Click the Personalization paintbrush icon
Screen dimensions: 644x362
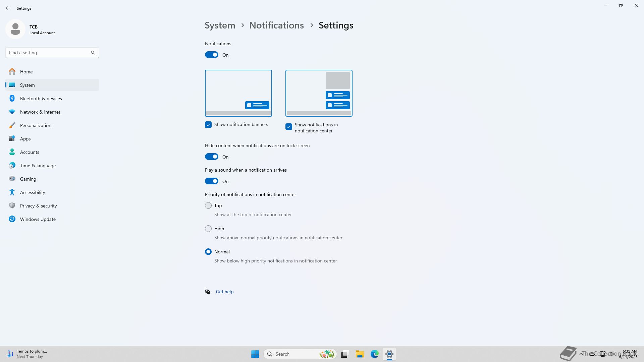click(x=12, y=125)
